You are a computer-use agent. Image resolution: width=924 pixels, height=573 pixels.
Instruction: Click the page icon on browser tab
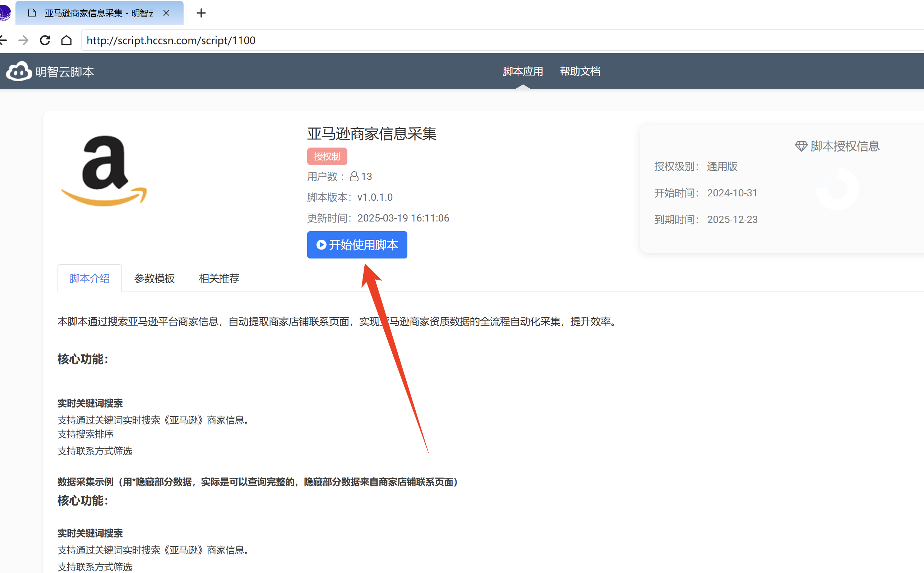32,13
